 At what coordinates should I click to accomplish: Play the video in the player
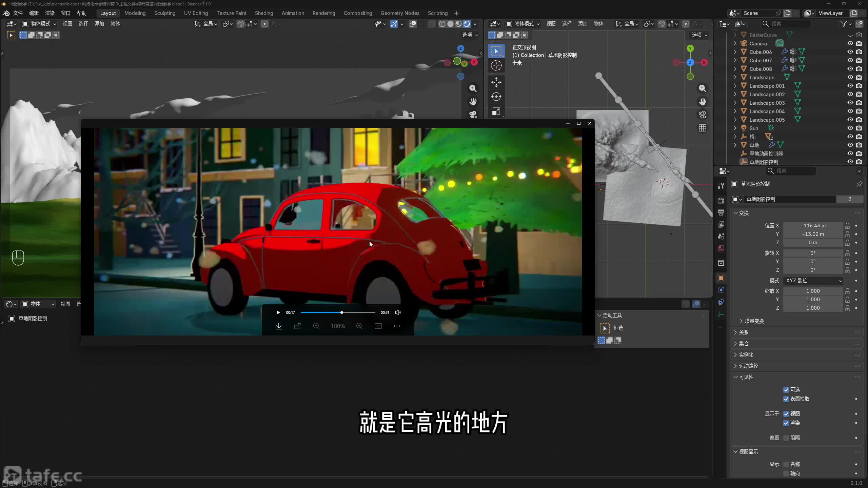point(278,312)
